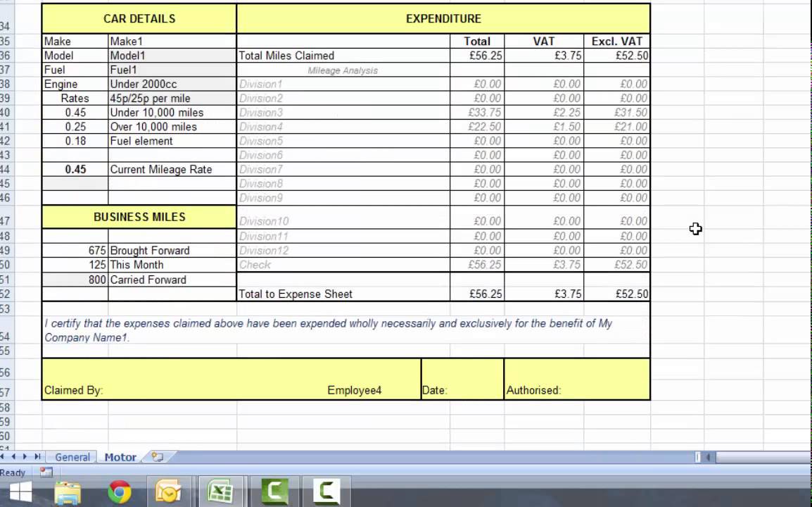Select the CAR DETAILS header cell
812x507 pixels.
point(139,19)
